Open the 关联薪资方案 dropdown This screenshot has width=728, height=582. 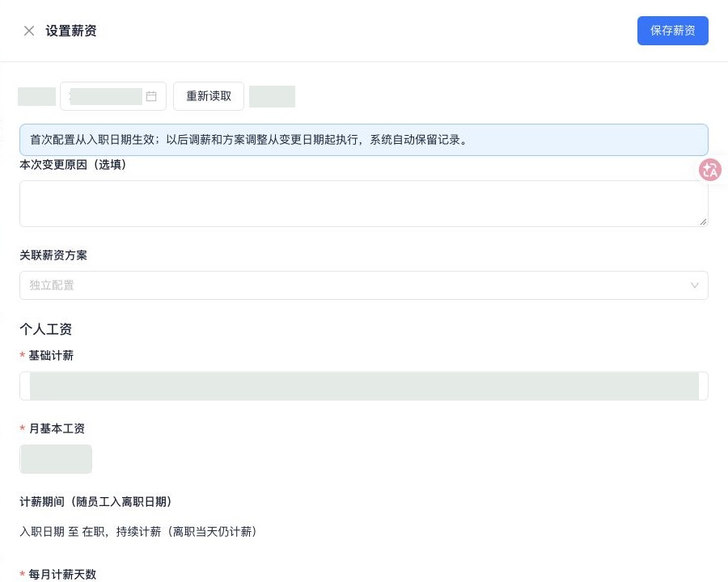pos(363,285)
